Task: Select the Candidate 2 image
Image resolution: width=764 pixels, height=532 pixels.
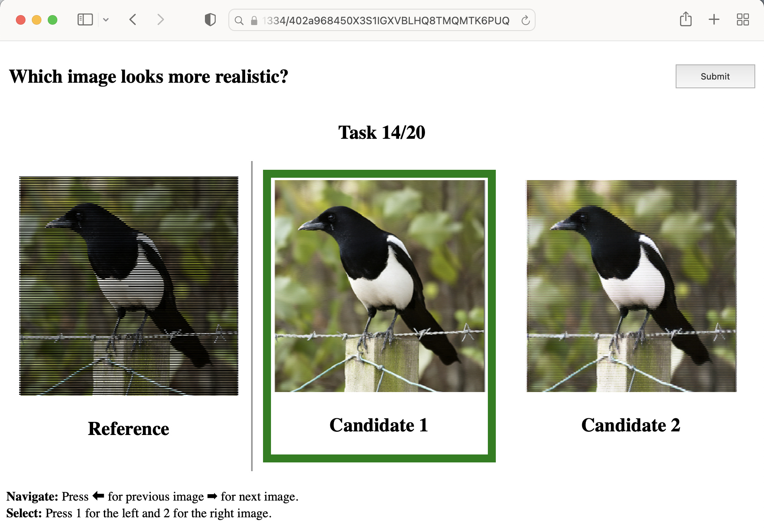Action: click(631, 285)
